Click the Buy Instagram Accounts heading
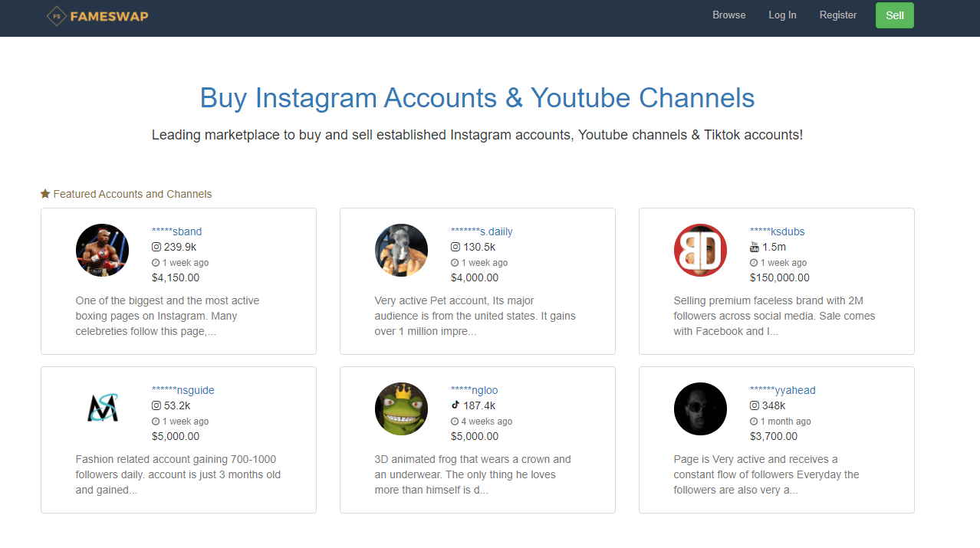This screenshot has width=980, height=548. point(477,98)
